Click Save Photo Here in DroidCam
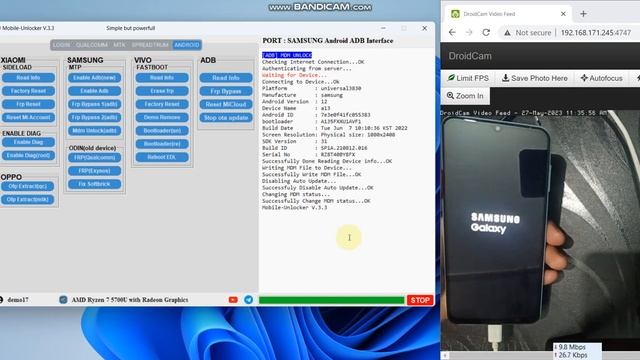The width and height of the screenshot is (640, 360). (534, 78)
